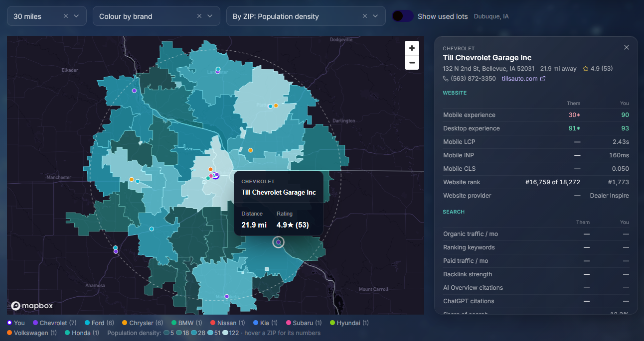This screenshot has width=644, height=341.
Task: Select the teal Ford marker at Platteville
Action: (x=270, y=106)
